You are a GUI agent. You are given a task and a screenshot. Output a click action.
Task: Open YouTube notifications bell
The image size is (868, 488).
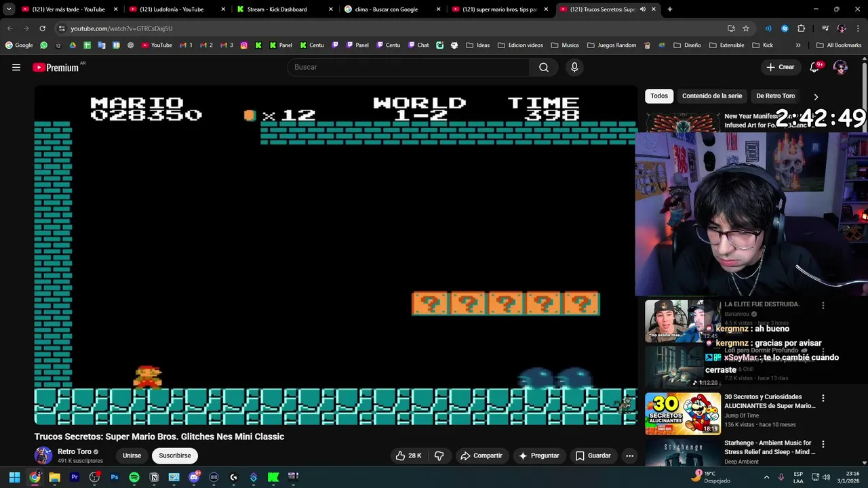(x=814, y=67)
